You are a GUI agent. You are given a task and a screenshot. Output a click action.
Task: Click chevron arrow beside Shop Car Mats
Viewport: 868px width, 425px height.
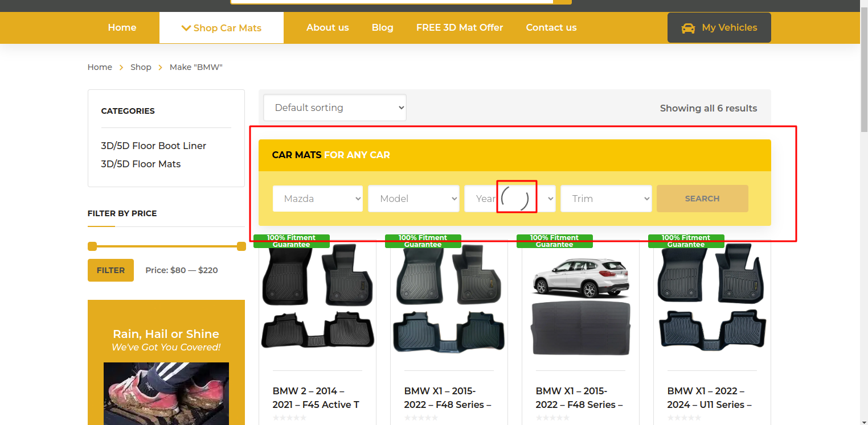coord(186,28)
